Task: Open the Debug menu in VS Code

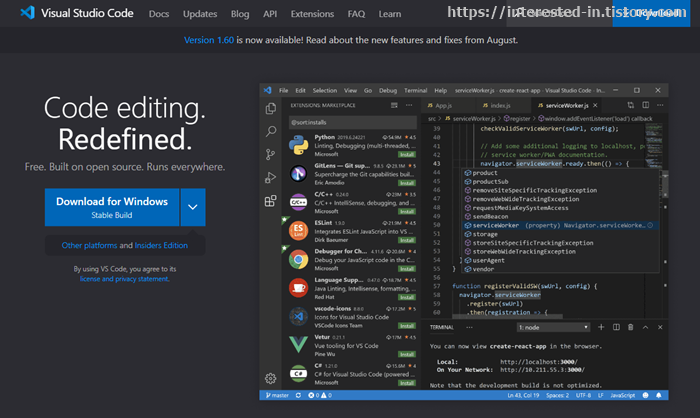Action: click(388, 90)
